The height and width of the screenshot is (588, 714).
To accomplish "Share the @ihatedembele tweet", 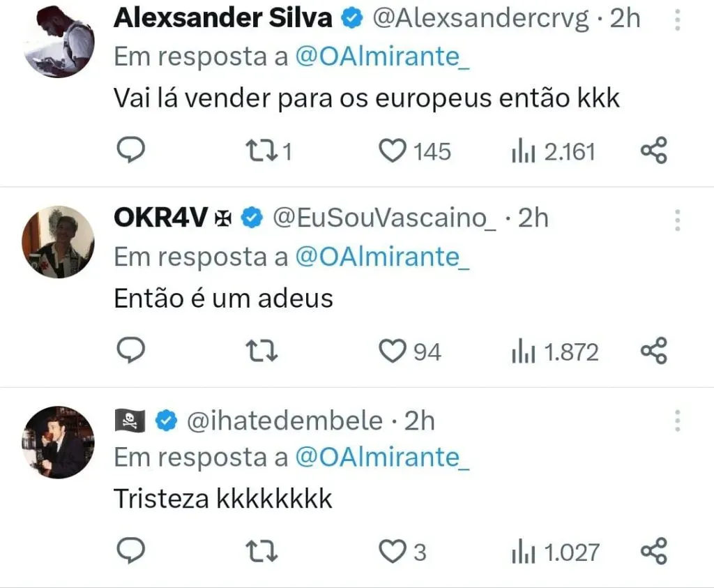I will [x=653, y=552].
